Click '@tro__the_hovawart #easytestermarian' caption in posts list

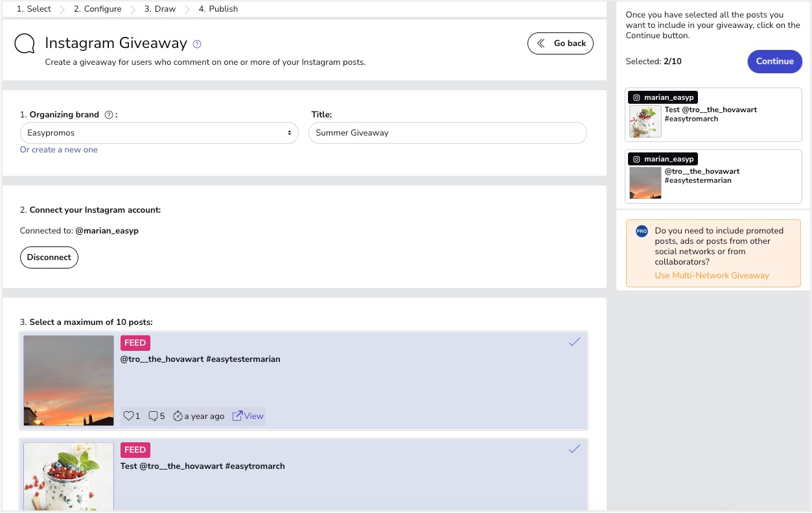pos(200,359)
